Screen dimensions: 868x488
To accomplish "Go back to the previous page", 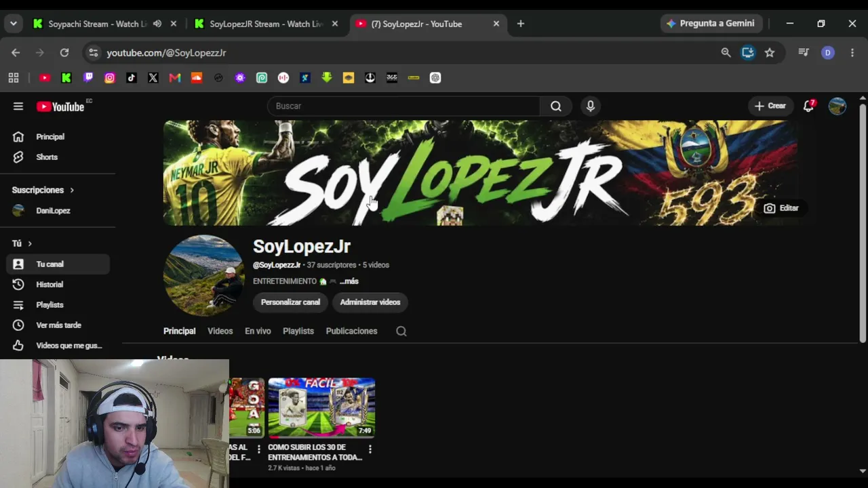I will coord(16,52).
